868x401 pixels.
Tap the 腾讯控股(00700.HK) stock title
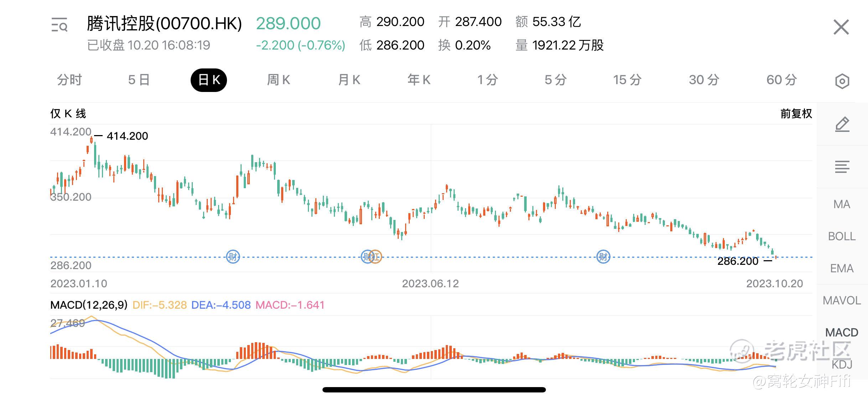164,24
